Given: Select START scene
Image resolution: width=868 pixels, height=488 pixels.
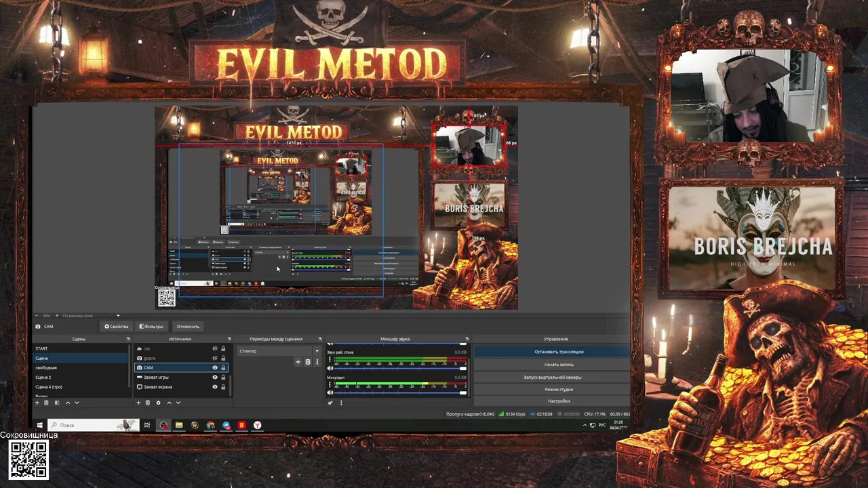Looking at the screenshot, I should [x=80, y=348].
